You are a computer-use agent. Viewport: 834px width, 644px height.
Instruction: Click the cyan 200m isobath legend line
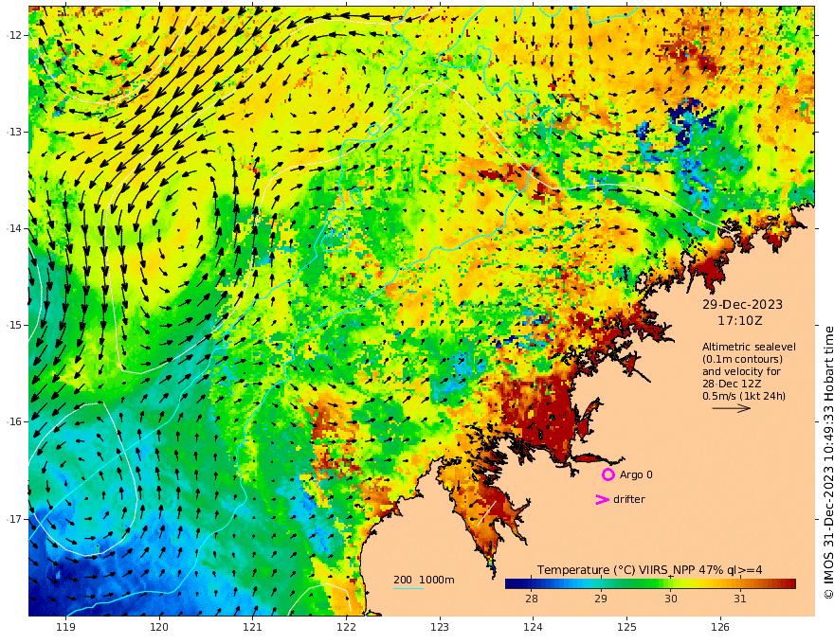(x=408, y=588)
